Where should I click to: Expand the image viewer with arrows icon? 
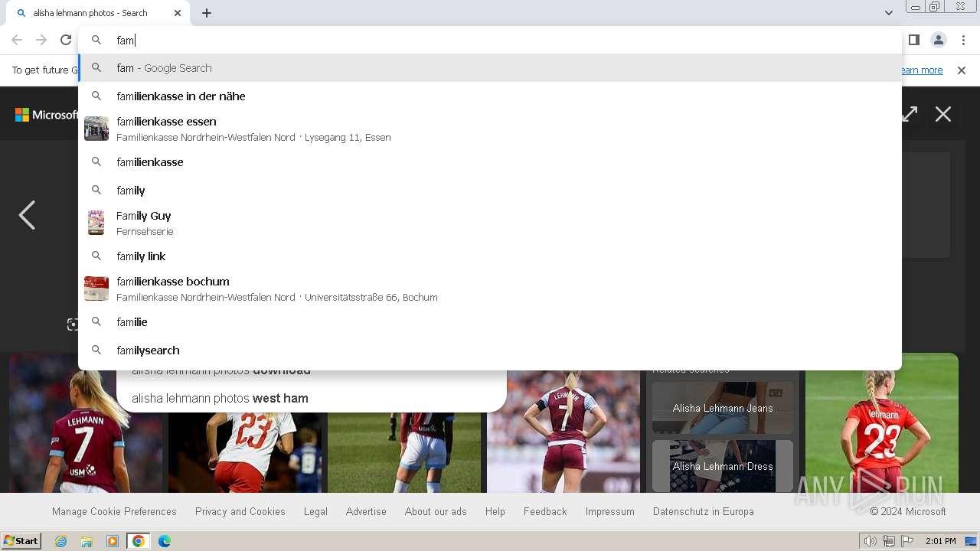tap(910, 114)
